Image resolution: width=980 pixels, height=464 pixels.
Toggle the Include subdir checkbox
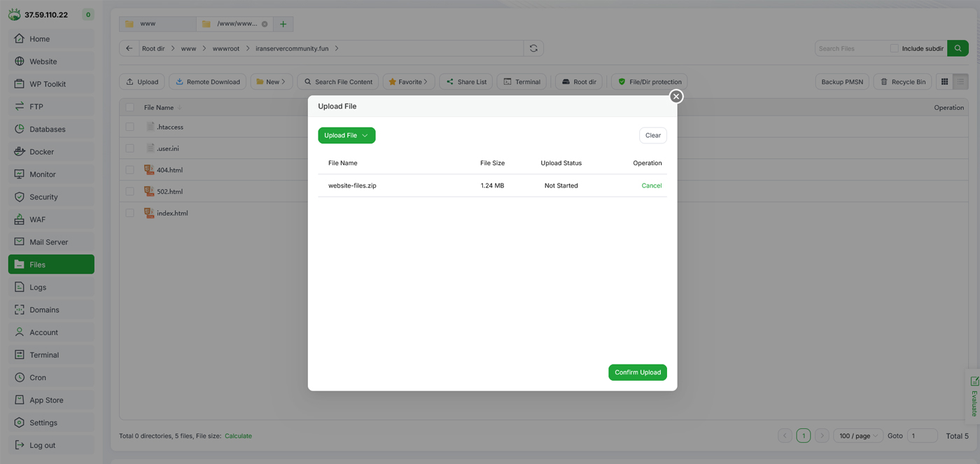pyautogui.click(x=894, y=48)
